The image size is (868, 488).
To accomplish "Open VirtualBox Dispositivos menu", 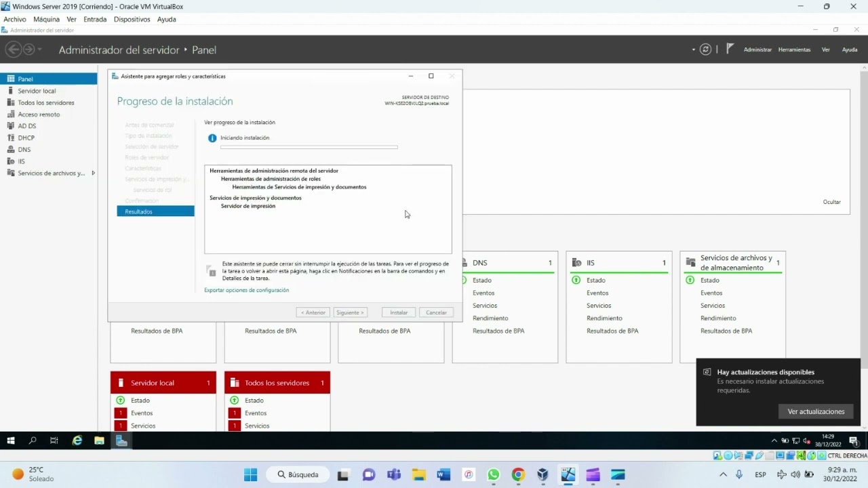I will [132, 19].
